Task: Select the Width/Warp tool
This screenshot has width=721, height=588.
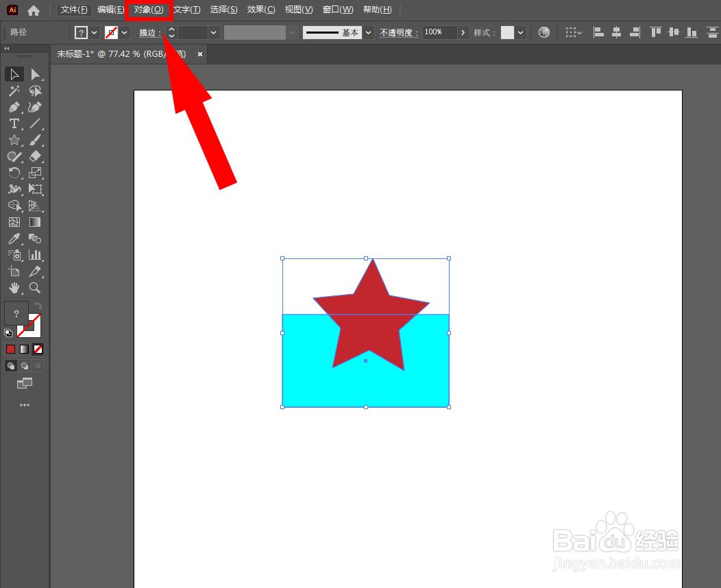Action: coord(14,189)
